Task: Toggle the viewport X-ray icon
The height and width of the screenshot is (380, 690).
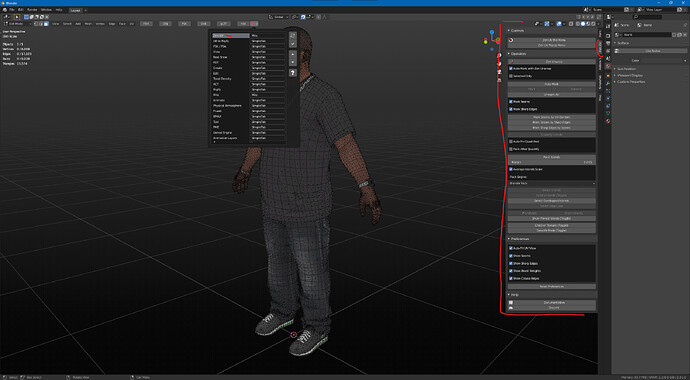Action: [571, 24]
